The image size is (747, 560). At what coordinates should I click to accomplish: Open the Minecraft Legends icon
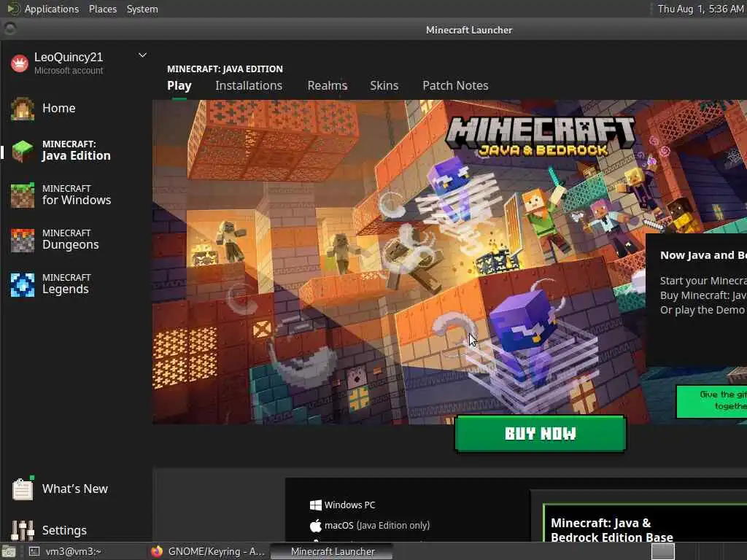pos(23,285)
